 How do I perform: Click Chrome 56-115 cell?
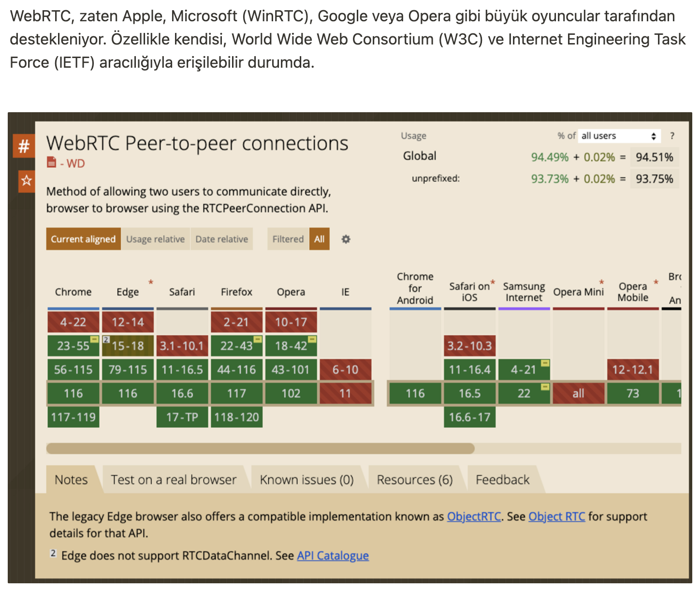click(x=73, y=370)
